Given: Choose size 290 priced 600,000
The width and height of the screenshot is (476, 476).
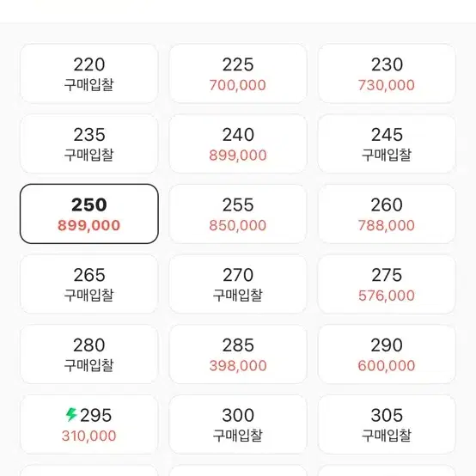Looking at the screenshot, I should click(x=387, y=354).
